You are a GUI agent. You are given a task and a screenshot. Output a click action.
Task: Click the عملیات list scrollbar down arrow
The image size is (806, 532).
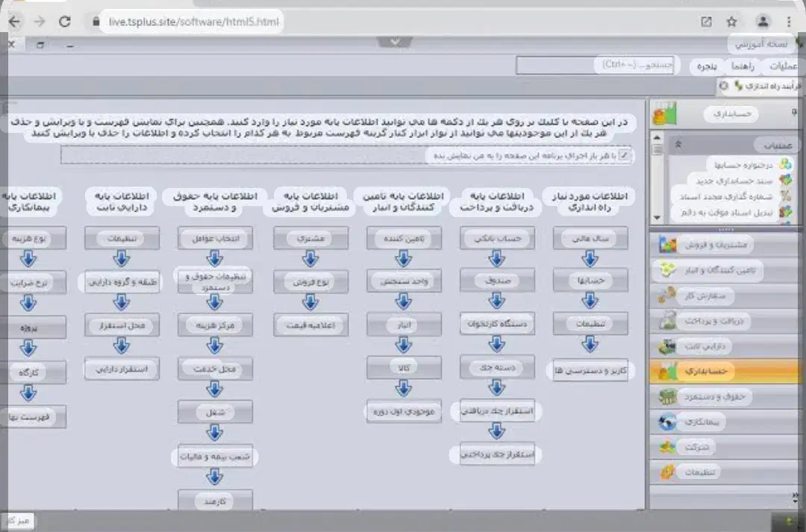coord(657,217)
